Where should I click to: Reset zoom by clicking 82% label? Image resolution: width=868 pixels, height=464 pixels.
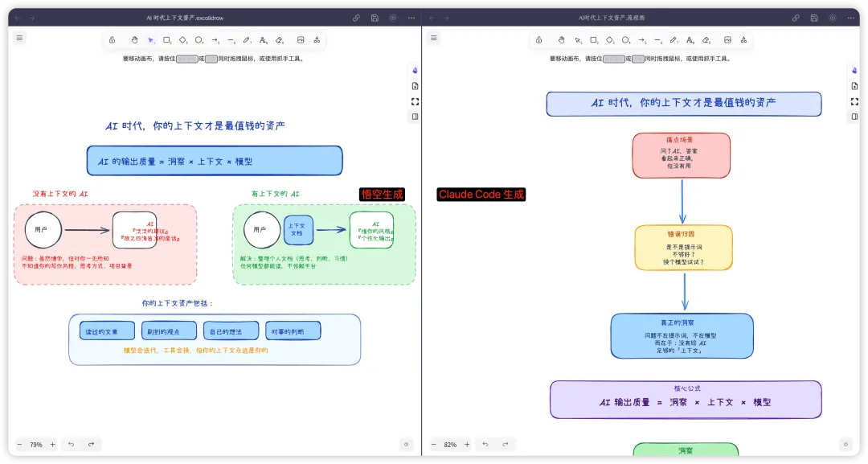(x=450, y=445)
